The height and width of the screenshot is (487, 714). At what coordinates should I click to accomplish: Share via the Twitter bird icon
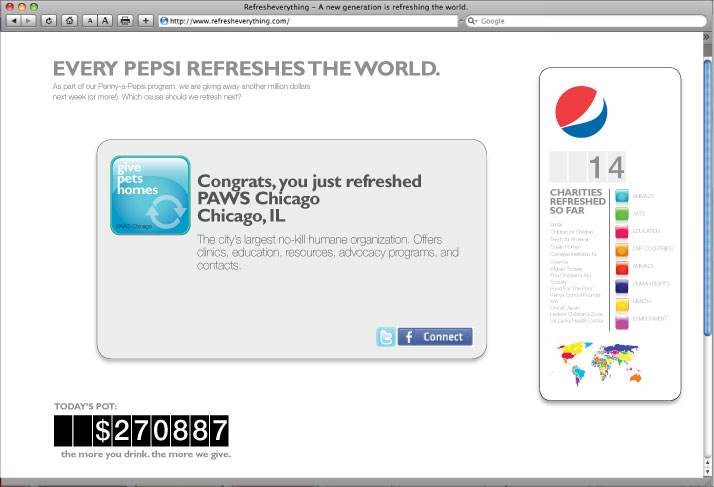(x=386, y=337)
